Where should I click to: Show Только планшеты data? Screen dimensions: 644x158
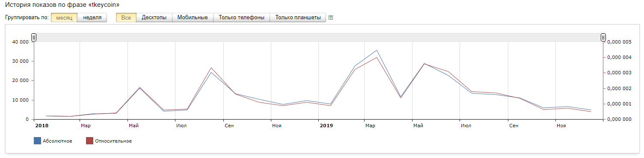click(298, 18)
